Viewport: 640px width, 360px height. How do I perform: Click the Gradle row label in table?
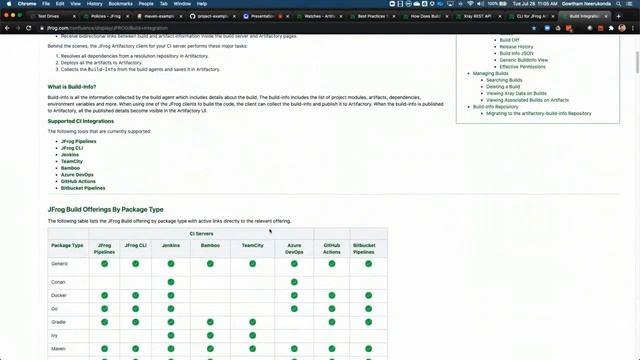(x=58, y=322)
